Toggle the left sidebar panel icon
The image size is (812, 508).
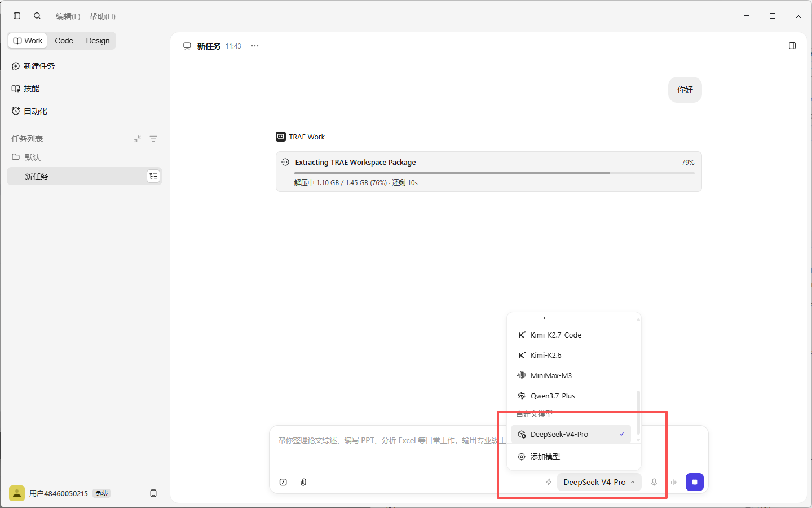click(x=17, y=16)
